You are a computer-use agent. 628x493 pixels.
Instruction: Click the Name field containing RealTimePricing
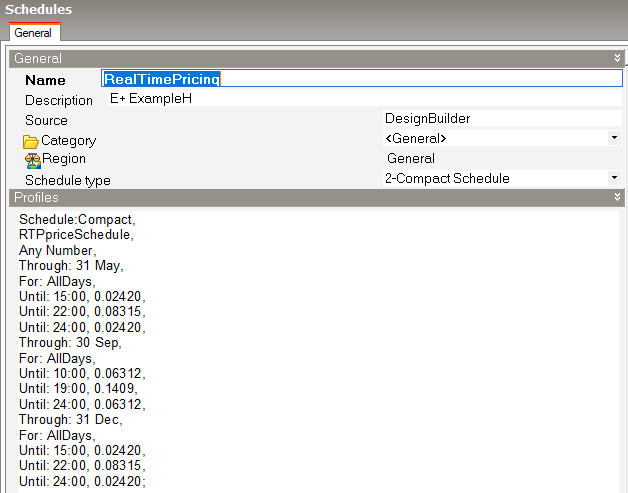point(360,79)
